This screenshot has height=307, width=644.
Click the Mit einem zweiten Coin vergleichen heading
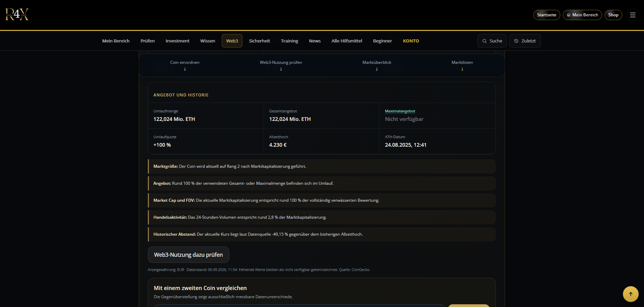200,288
